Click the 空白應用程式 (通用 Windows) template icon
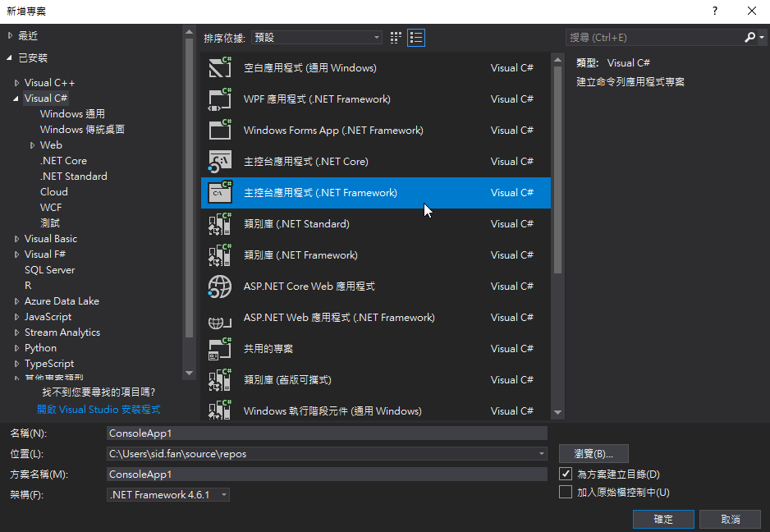 (x=220, y=67)
